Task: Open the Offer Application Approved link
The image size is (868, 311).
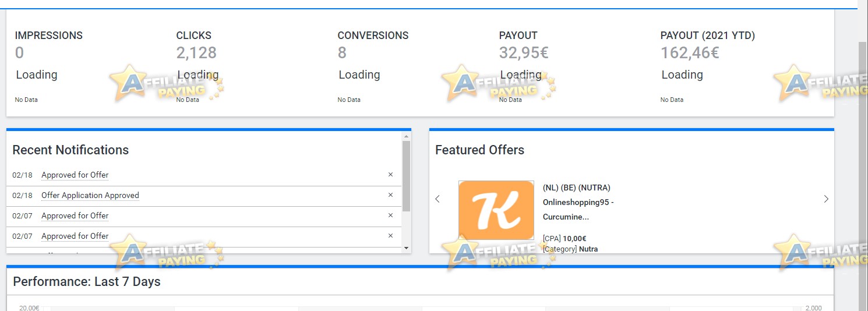Action: pos(90,195)
